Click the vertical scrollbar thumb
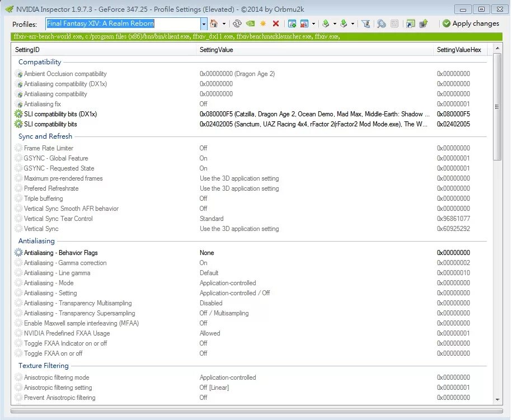This screenshot has height=420, width=512. (497, 107)
